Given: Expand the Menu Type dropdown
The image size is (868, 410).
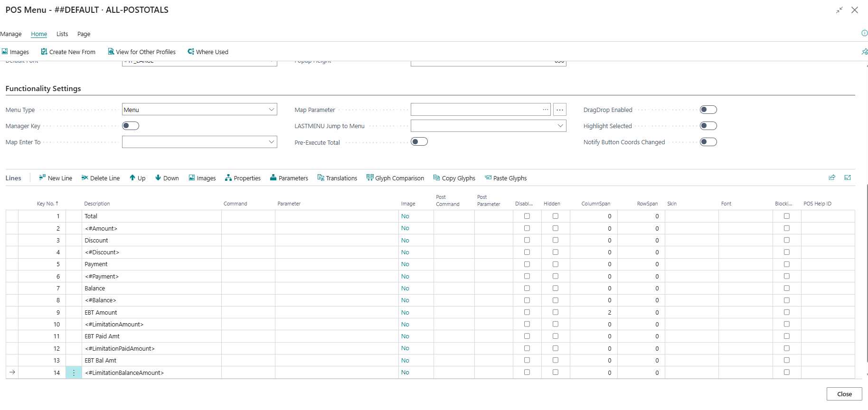Looking at the screenshot, I should coord(271,110).
